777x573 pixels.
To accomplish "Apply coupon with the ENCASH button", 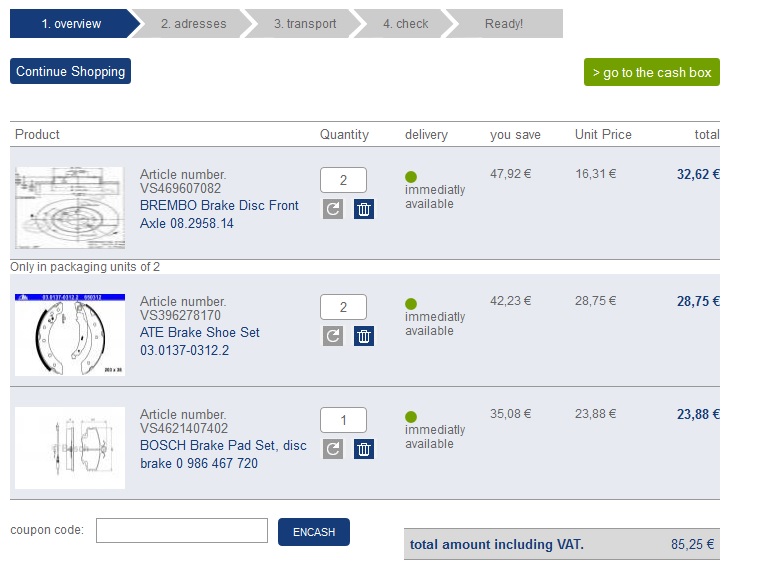I will [x=314, y=532].
